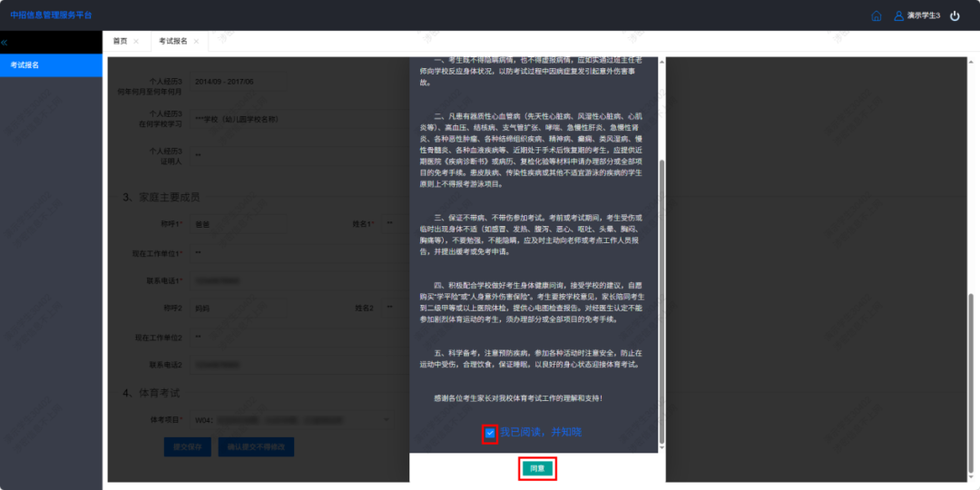The image size is (980, 490).
Task: Click the 提交保存 button
Action: pos(188,446)
